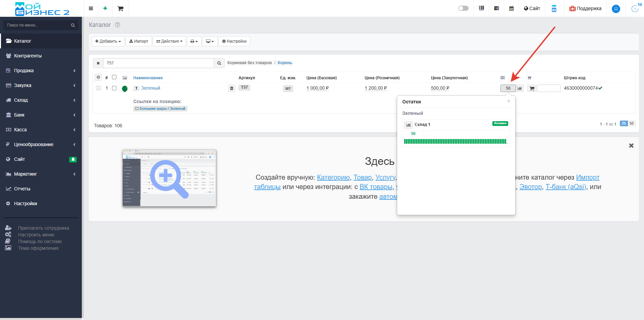This screenshot has height=320, width=644.
Task: Open table column settings gear icon
Action: point(98,78)
